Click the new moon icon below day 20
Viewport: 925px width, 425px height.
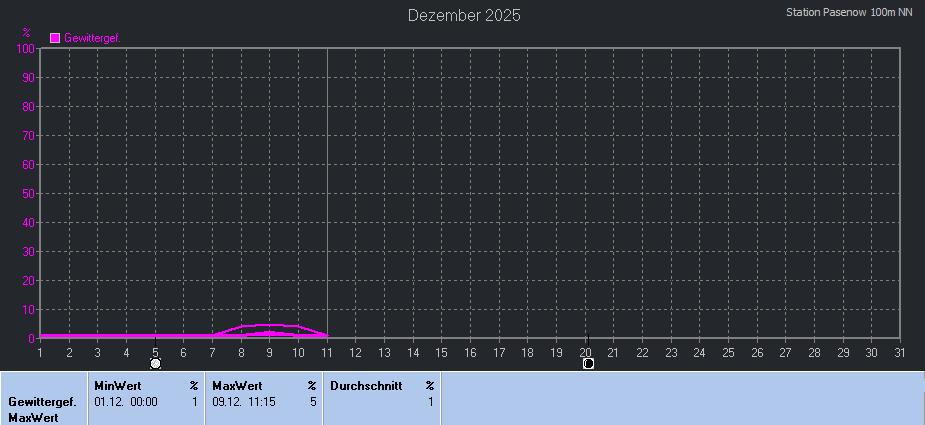(x=588, y=363)
